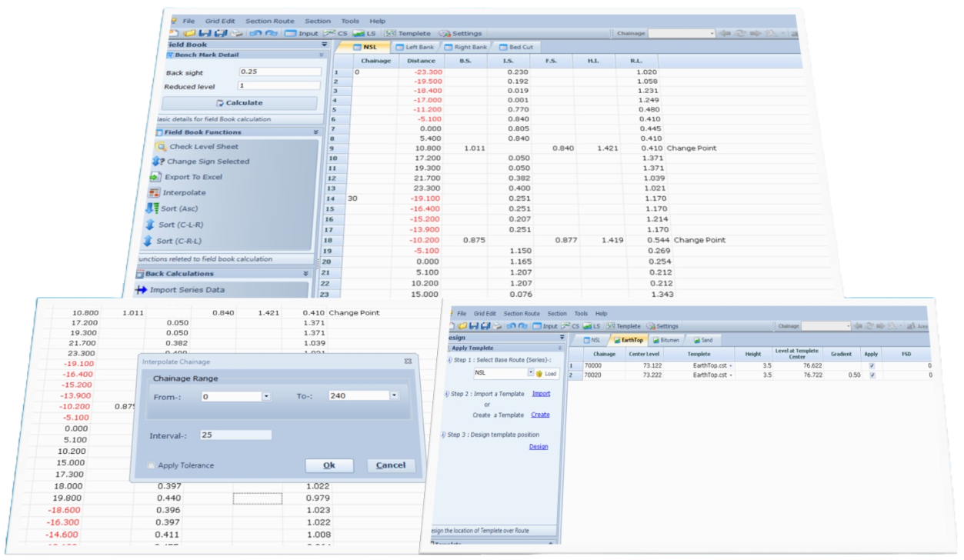Screen dimensions: 964x560
Task: Toggle Apply checkbox for chainage 70020 row
Action: (x=871, y=375)
